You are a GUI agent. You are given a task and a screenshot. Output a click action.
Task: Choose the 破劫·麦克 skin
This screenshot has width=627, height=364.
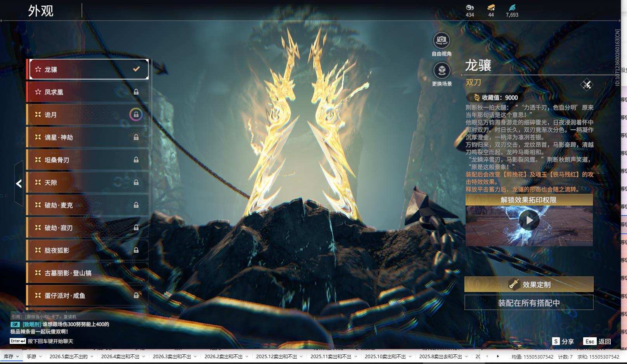87,205
